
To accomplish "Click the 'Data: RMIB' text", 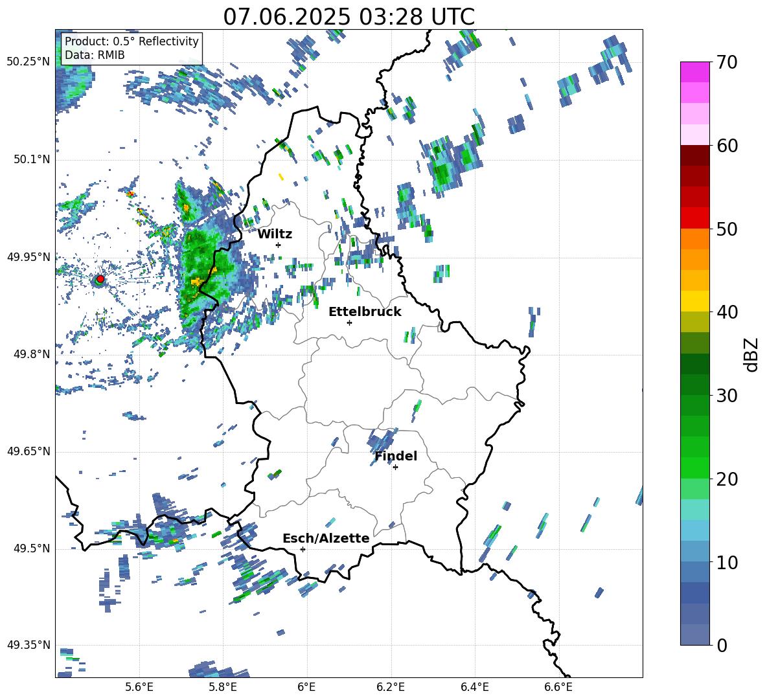I will pos(95,55).
